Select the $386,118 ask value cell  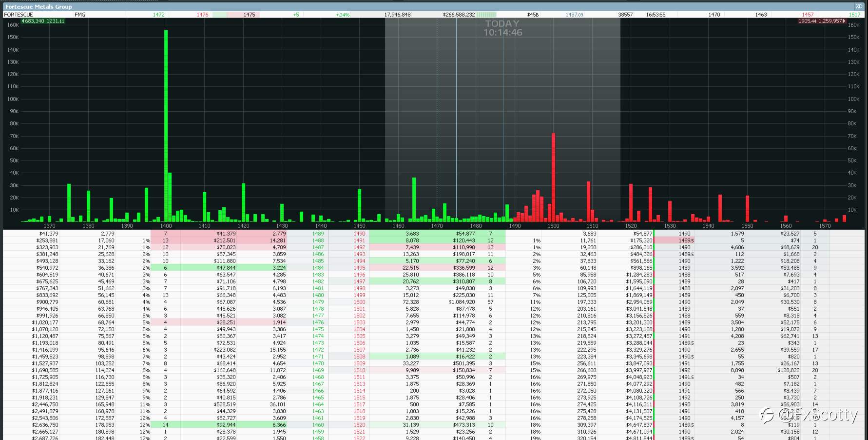[464, 275]
